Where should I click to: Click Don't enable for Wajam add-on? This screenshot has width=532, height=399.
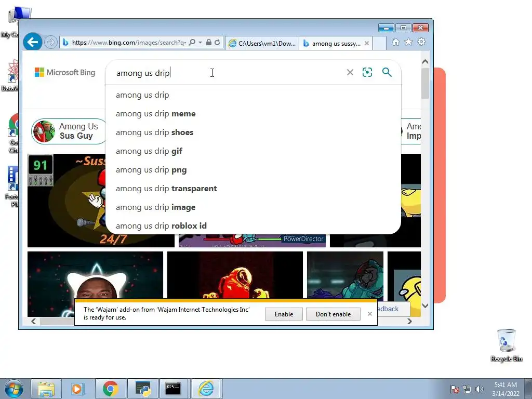[333, 314]
